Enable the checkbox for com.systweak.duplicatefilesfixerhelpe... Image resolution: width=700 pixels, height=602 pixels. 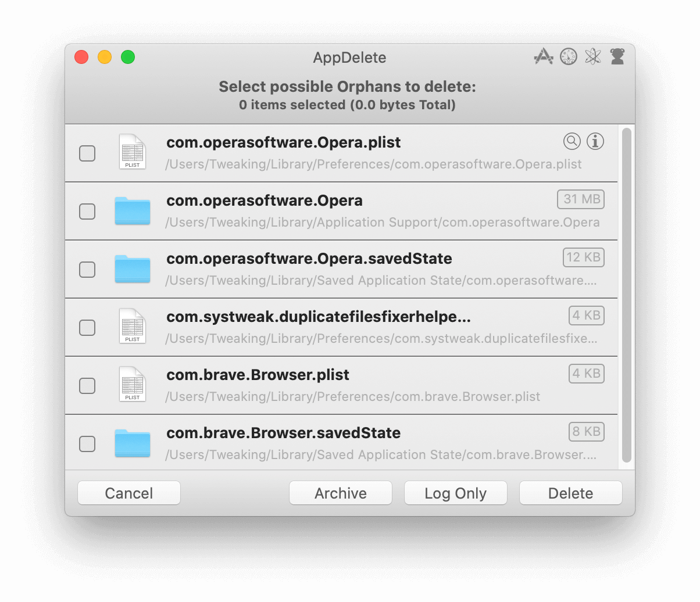[87, 328]
